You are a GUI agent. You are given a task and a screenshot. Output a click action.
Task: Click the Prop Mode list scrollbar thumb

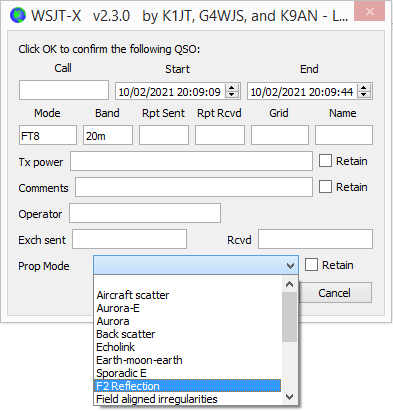coord(289,317)
